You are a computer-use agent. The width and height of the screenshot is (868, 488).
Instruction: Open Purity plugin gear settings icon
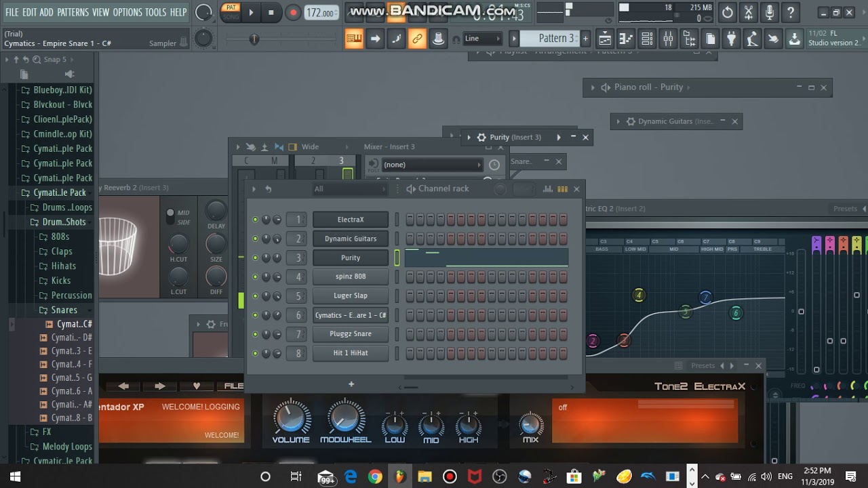pos(482,138)
